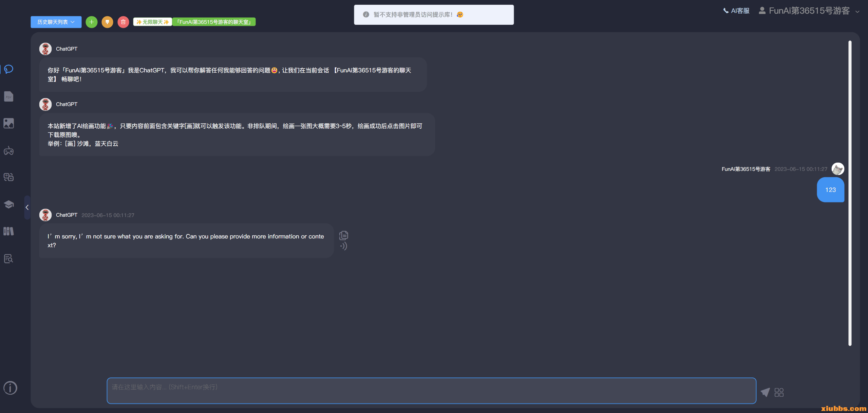Collapse the sidebar with the left chevron
Viewport: 868px width, 413px height.
tap(27, 208)
